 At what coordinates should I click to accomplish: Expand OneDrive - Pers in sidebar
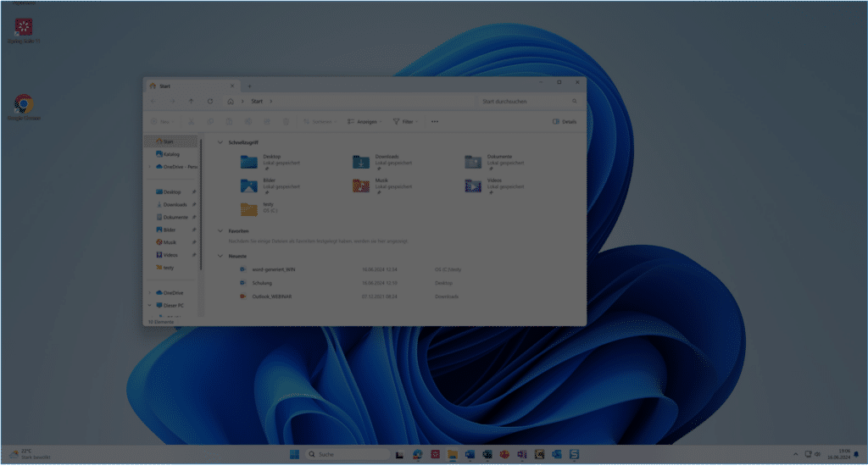coord(149,167)
